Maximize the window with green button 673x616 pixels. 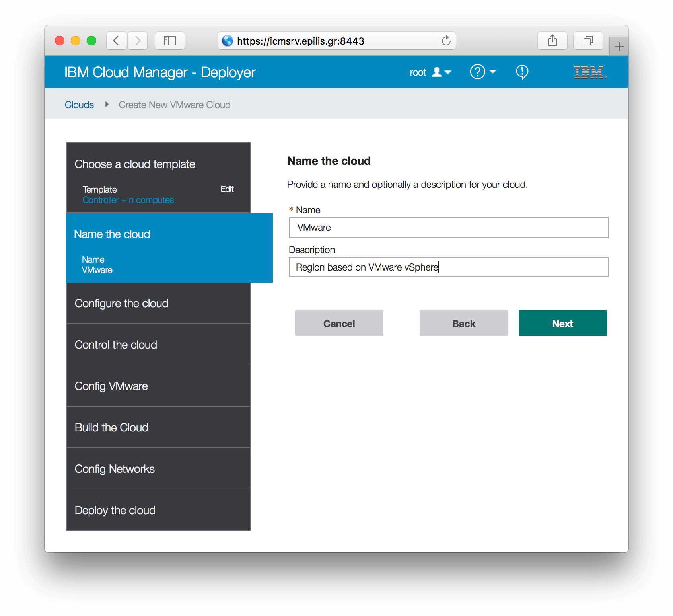click(91, 41)
